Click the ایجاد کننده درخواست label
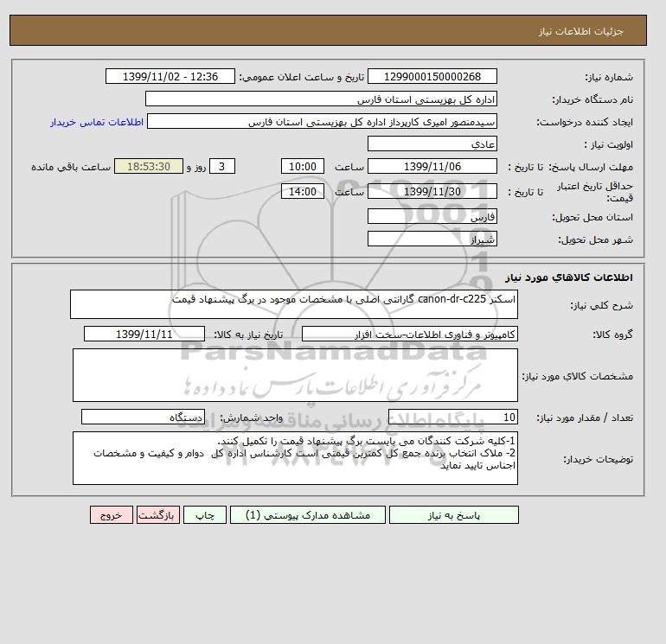Screen dimensions: 666x644 [x=585, y=122]
